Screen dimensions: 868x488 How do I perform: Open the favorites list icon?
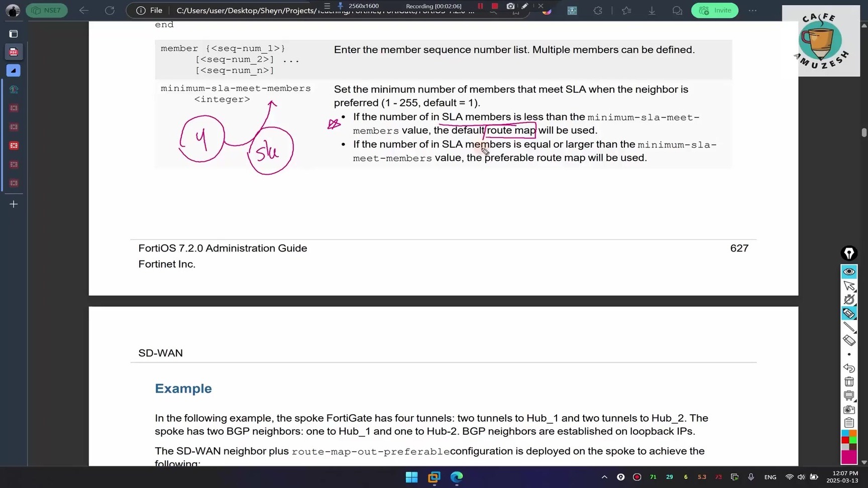pos(626,10)
